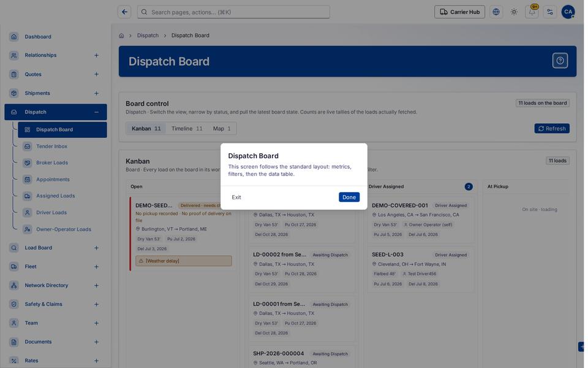Open the settings sliders icon
The height and width of the screenshot is (368, 588).
[x=550, y=12]
